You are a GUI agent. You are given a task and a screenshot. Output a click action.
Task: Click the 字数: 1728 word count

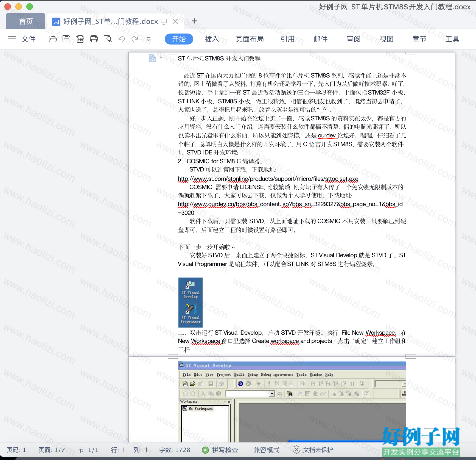[x=175, y=450]
